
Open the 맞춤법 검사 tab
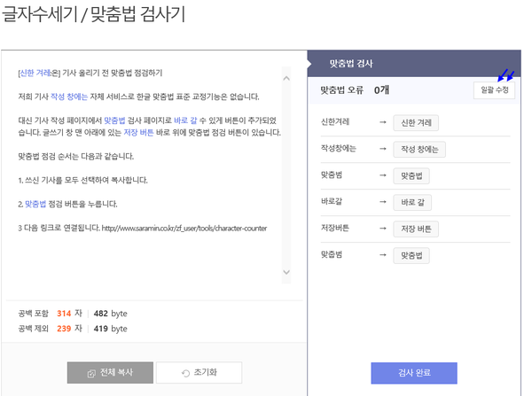point(351,64)
